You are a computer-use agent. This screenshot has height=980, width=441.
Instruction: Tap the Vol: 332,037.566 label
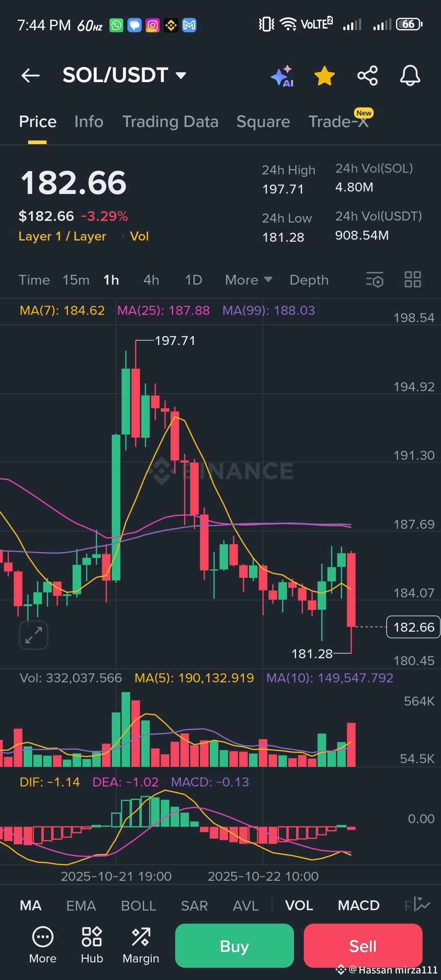pos(71,678)
